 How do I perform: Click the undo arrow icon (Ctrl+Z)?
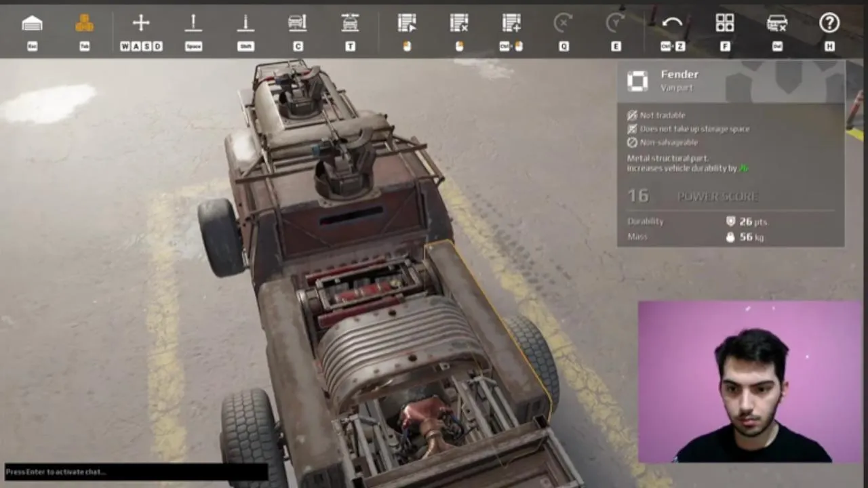673,23
